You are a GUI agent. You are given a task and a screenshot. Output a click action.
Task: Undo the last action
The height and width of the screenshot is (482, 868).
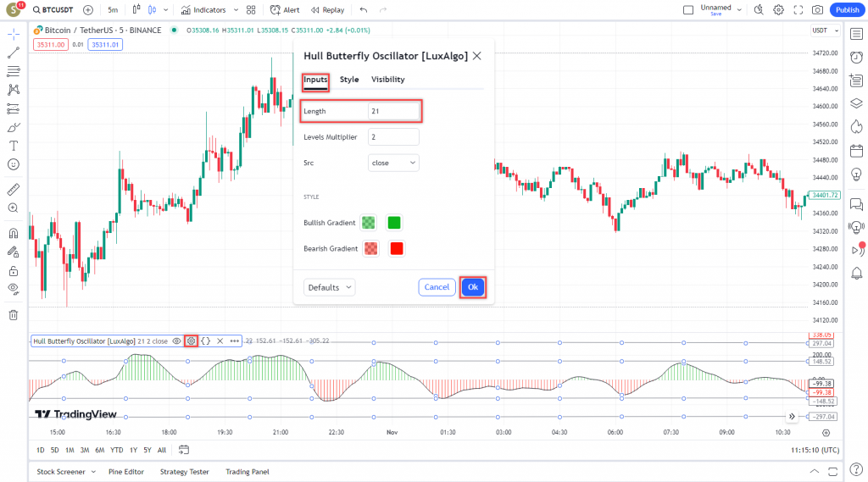(363, 10)
